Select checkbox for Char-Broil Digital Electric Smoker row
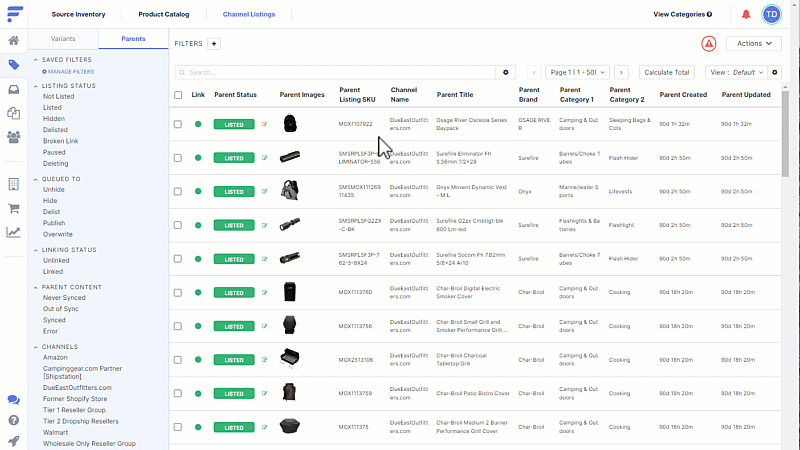Image resolution: width=800 pixels, height=450 pixels. [x=178, y=292]
